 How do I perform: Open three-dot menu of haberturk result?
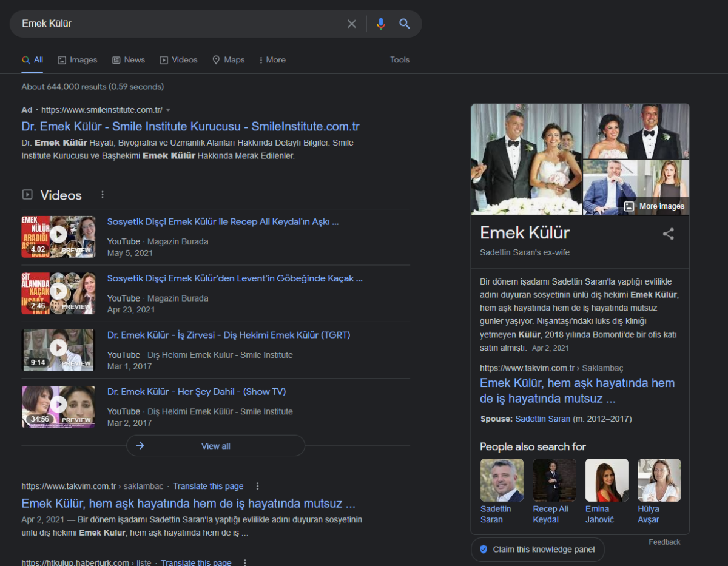(245, 562)
